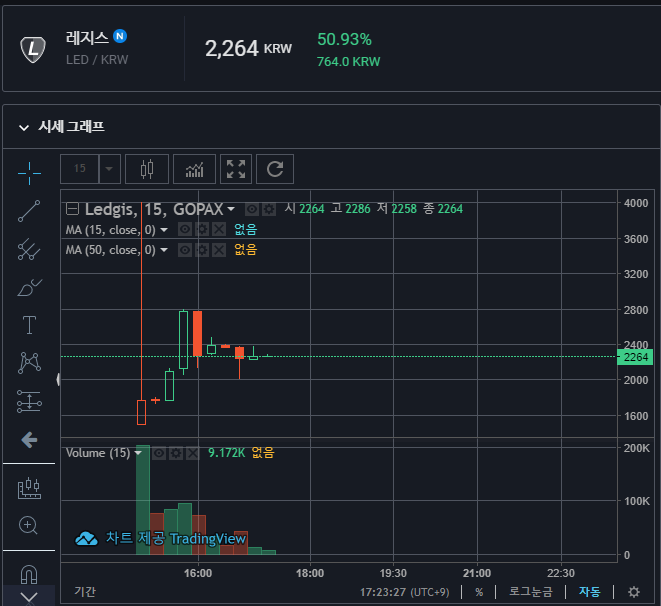Expand more tools with bottom sidebar chevron

(29, 596)
